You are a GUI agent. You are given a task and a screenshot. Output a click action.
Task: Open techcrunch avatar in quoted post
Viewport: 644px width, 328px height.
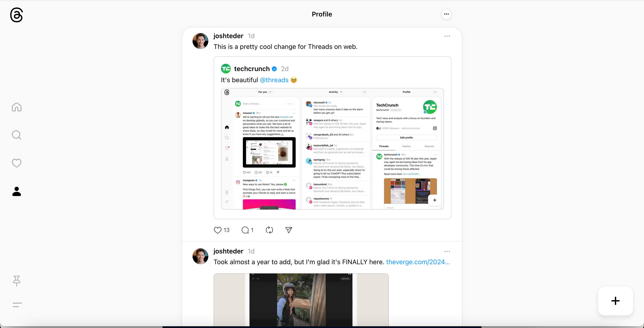[x=226, y=69]
